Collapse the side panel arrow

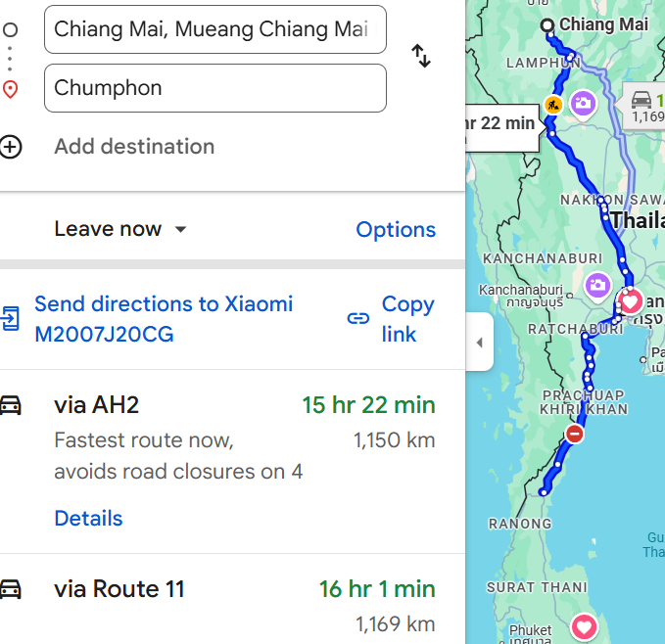(480, 342)
